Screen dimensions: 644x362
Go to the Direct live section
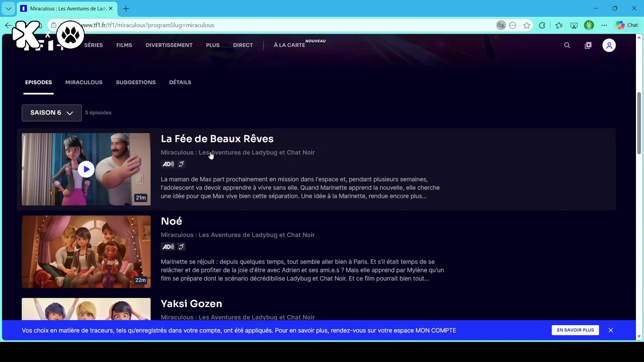[243, 45]
